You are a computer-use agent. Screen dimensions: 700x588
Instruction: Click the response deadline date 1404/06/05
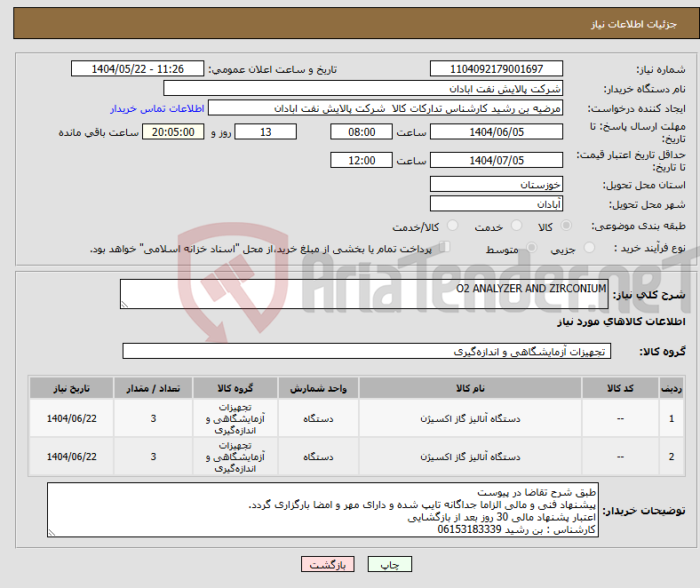[497, 131]
